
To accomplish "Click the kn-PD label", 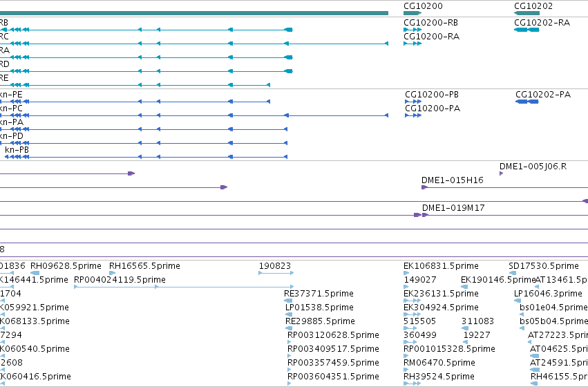I will coord(11,136).
